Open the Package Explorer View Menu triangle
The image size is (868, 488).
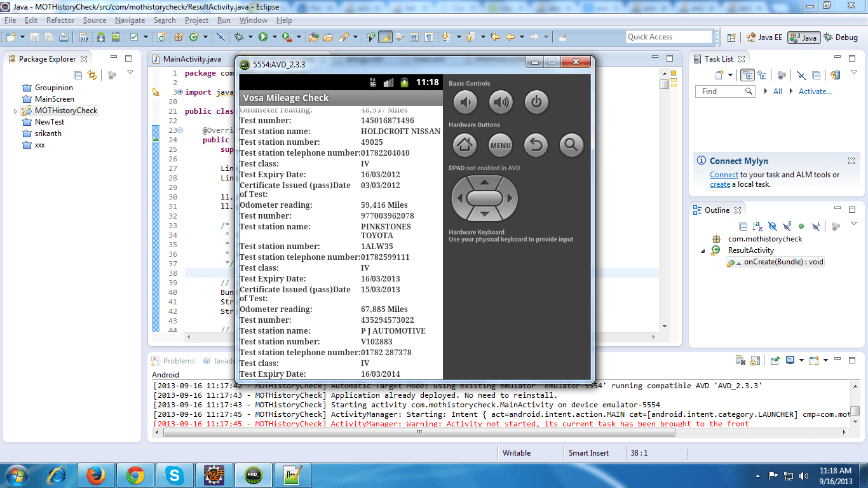point(130,73)
